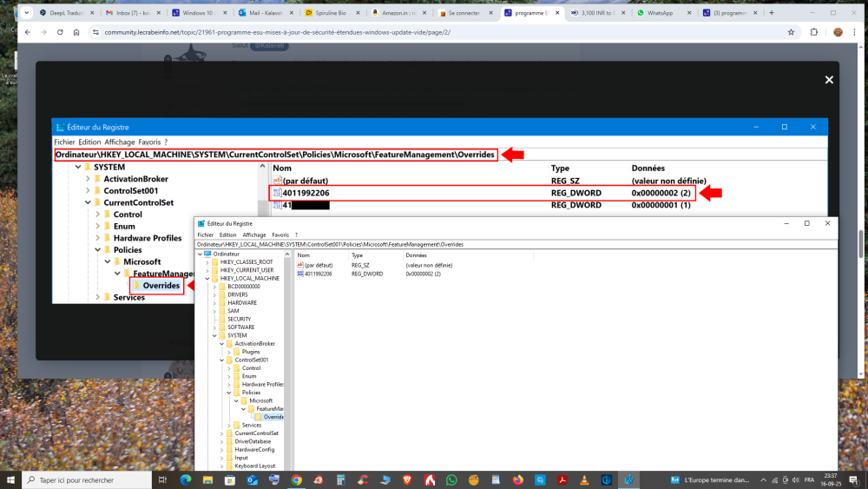The height and width of the screenshot is (489, 868).
Task: Launch the VLC media player from the taskbar
Action: point(584,479)
